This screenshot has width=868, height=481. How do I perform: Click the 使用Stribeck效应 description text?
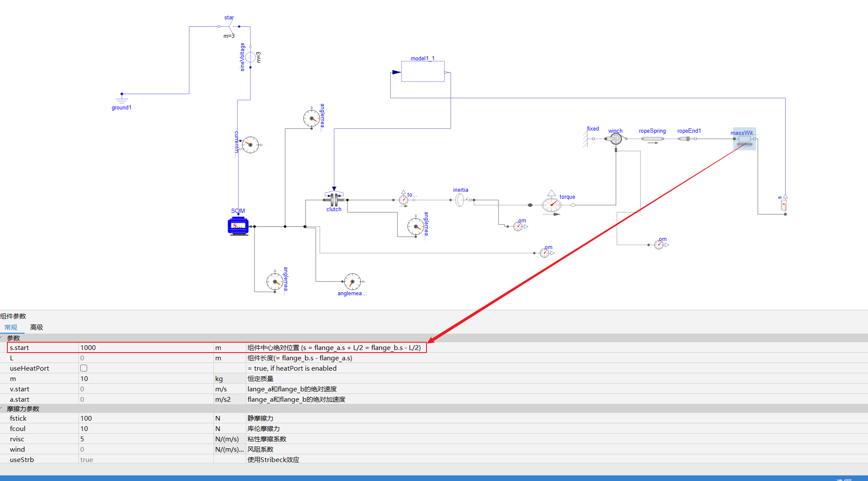click(x=273, y=459)
